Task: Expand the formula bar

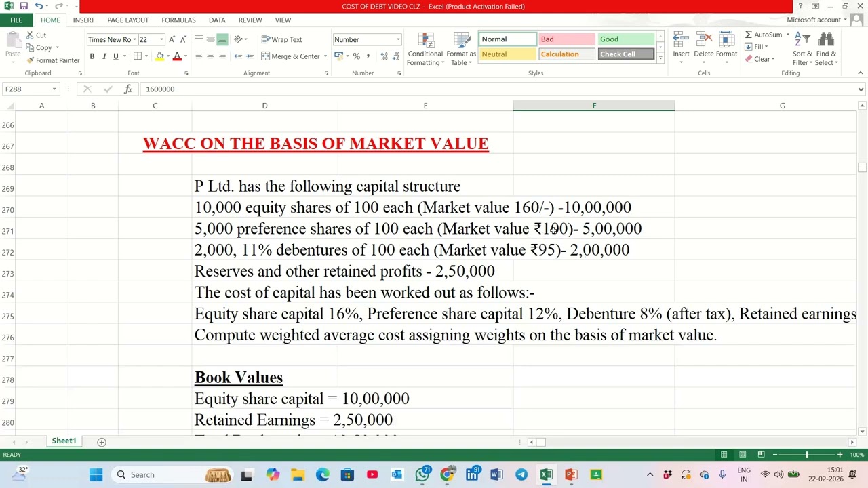Action: [x=861, y=89]
